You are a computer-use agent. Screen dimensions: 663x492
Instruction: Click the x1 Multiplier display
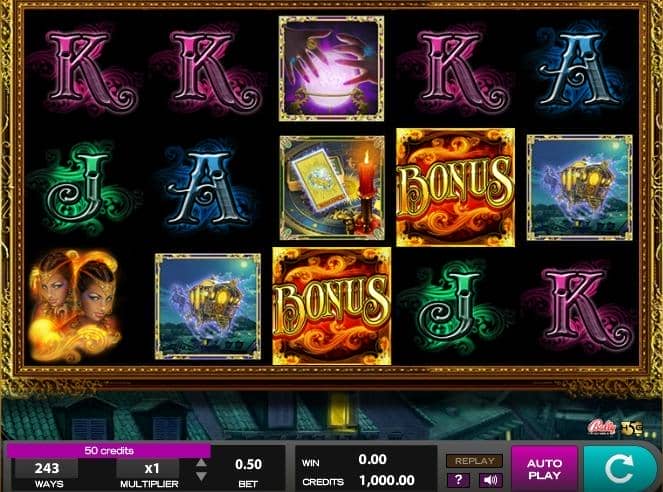tap(149, 474)
